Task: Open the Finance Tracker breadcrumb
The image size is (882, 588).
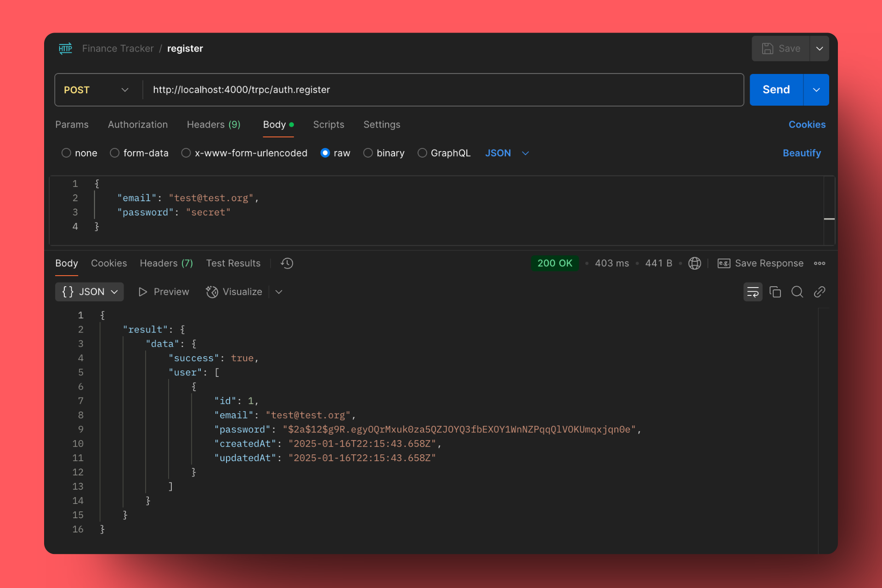Action: coord(118,48)
